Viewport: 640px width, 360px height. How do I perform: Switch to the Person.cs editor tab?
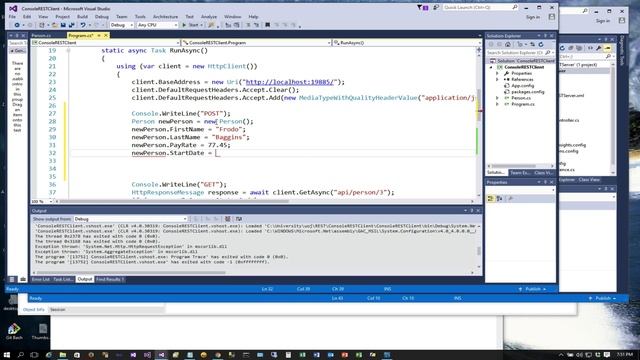pos(41,36)
